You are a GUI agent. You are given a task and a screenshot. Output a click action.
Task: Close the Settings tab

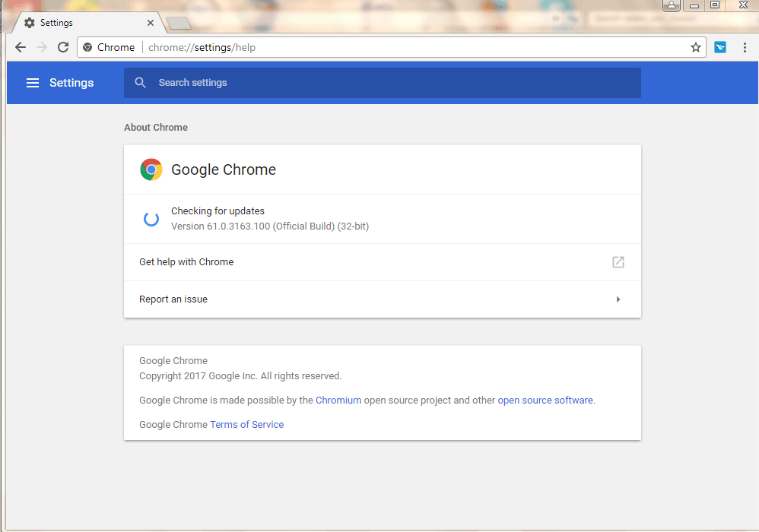(x=151, y=23)
